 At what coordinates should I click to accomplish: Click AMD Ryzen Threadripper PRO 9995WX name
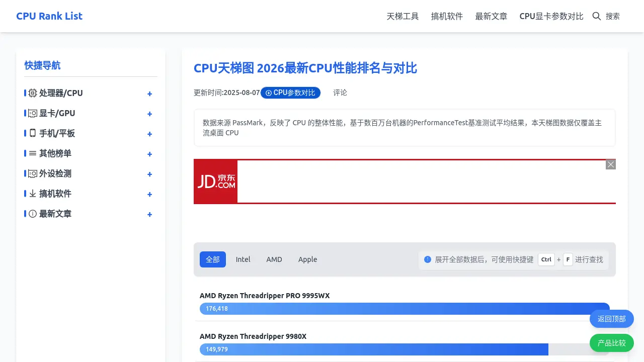point(265,296)
